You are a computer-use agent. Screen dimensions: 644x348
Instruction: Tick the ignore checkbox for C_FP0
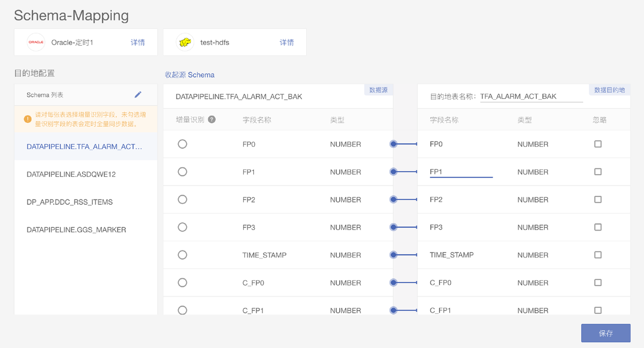point(598,283)
